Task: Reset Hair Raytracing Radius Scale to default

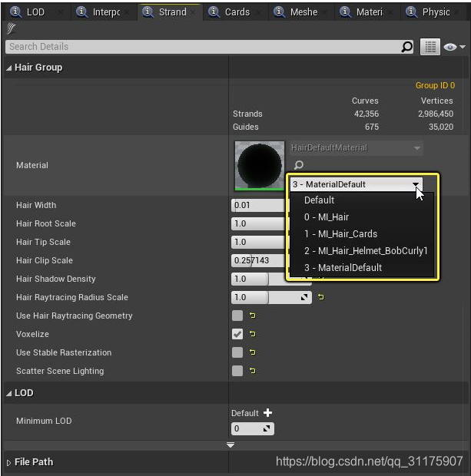Action: pyautogui.click(x=321, y=297)
